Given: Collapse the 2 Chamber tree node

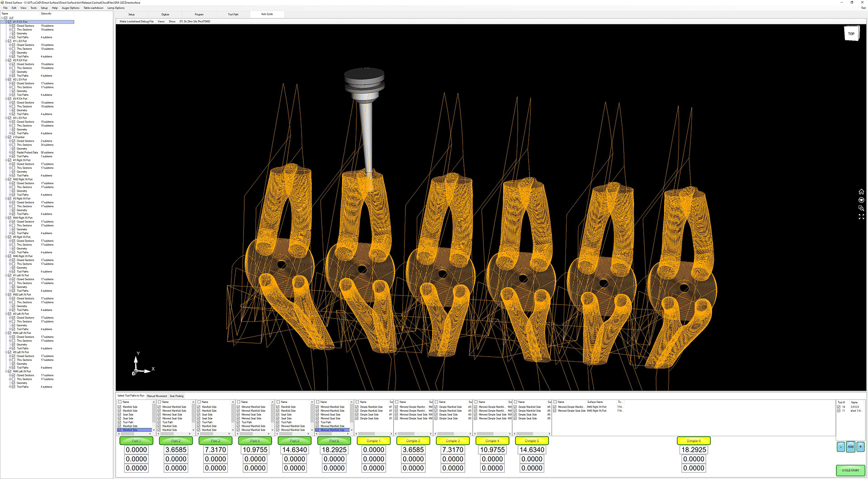Looking at the screenshot, I should pos(6,137).
